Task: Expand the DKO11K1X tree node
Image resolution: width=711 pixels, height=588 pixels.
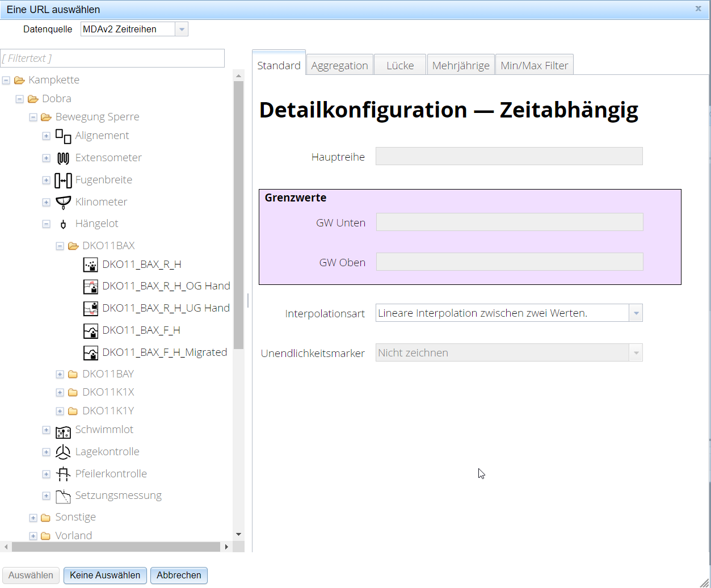Action: [x=60, y=392]
